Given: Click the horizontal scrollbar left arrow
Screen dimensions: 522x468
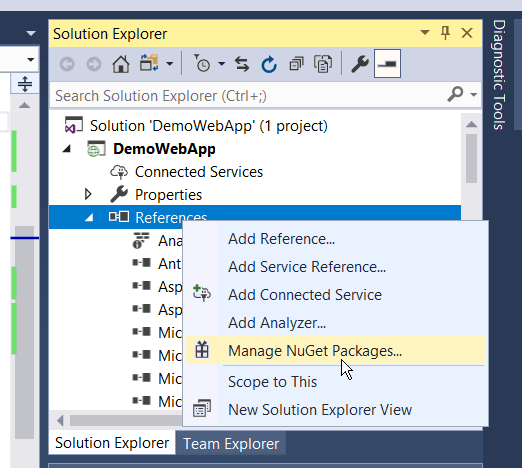Looking at the screenshot, I should (x=60, y=421).
